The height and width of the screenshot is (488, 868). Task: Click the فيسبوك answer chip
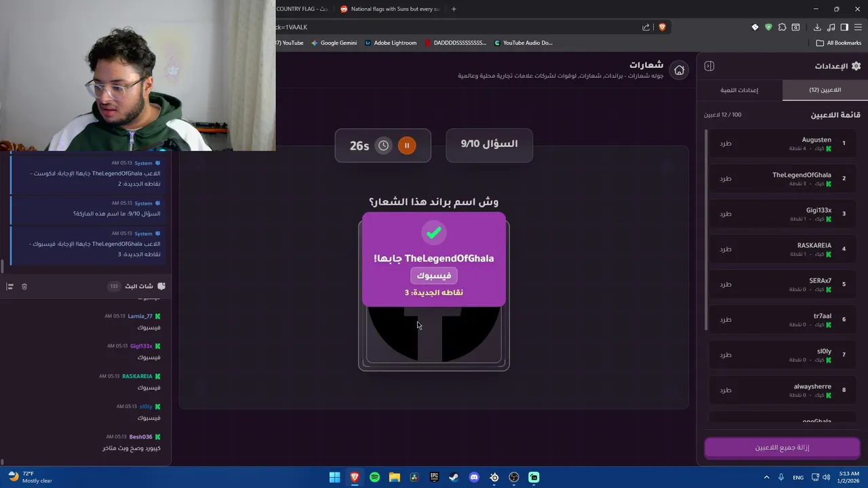click(434, 275)
